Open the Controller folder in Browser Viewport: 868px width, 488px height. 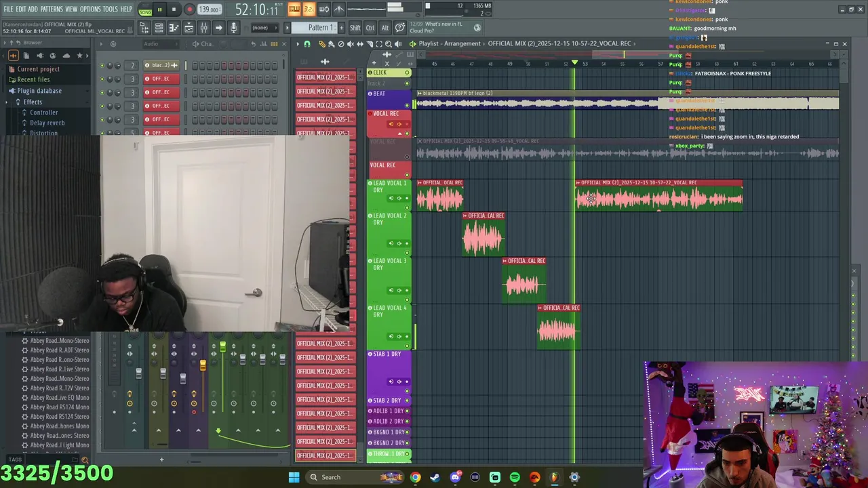point(43,113)
